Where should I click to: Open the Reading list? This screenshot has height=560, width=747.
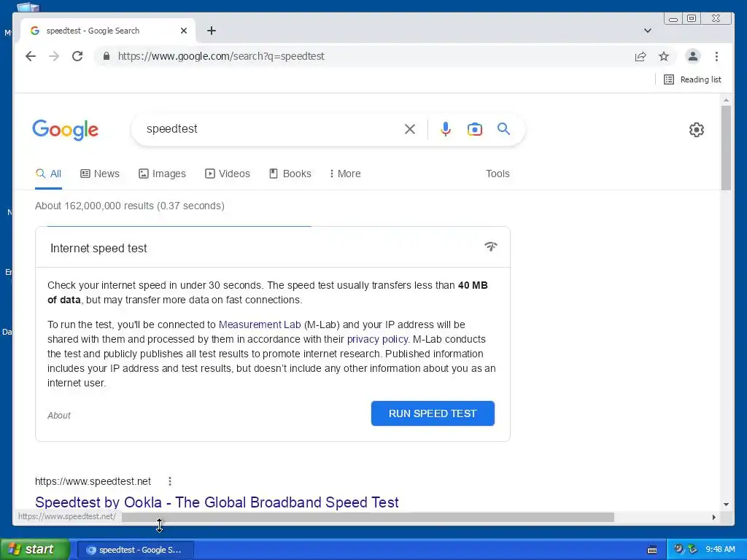692,79
